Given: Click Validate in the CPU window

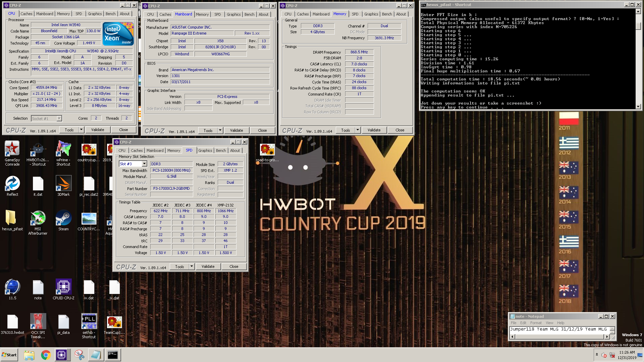Looking at the screenshot, I should pos(98,130).
